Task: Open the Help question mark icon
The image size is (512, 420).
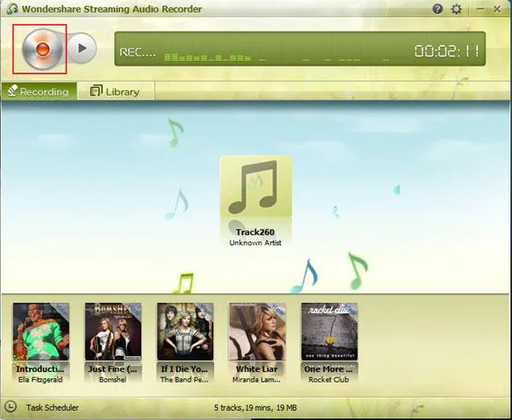Action: [x=439, y=9]
